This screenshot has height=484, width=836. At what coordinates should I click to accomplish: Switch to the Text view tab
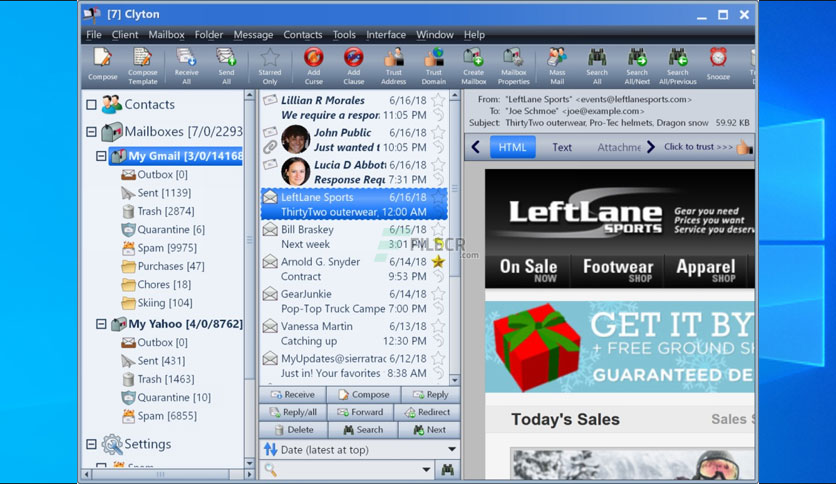tap(561, 147)
